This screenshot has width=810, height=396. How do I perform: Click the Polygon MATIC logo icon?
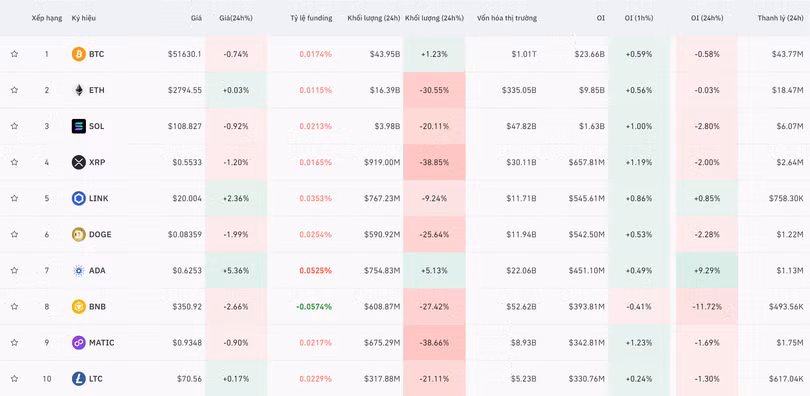79,343
